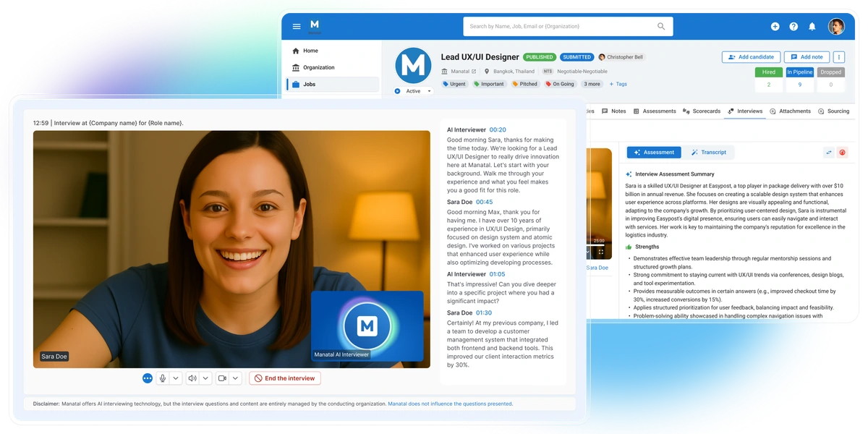The height and width of the screenshot is (434, 868).
Task: End the interview
Action: (284, 378)
